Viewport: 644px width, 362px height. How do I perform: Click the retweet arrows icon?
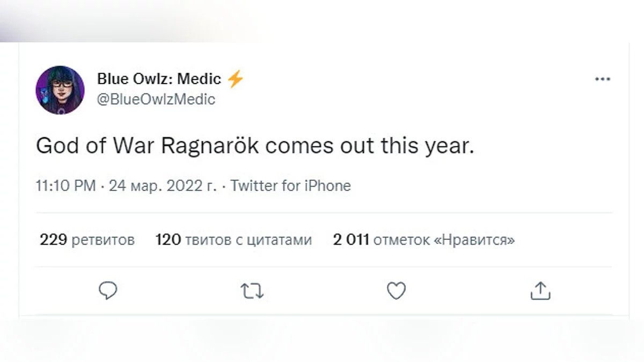[x=252, y=291]
